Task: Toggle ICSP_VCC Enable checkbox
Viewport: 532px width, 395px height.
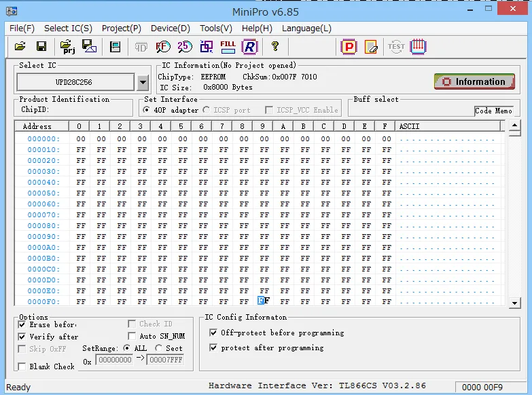Action: 269,110
